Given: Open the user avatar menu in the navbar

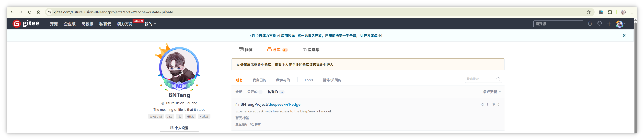Looking at the screenshot, I should [x=621, y=24].
